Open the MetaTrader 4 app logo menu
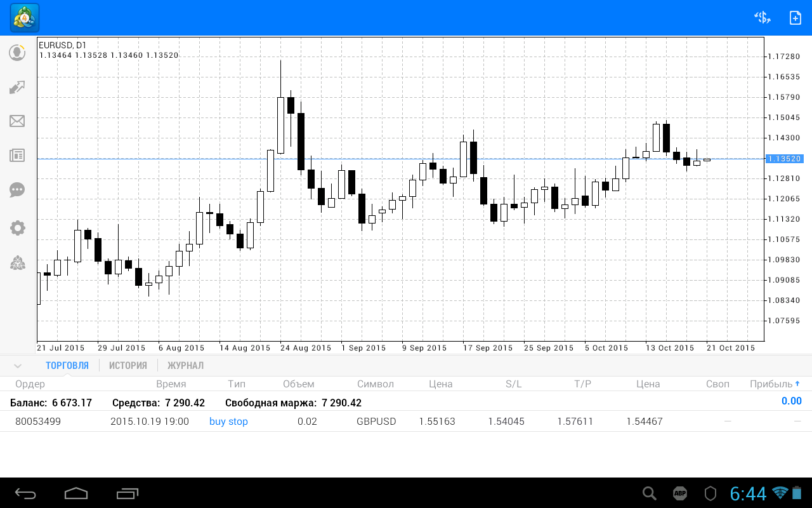The image size is (812, 508). pyautogui.click(x=25, y=18)
